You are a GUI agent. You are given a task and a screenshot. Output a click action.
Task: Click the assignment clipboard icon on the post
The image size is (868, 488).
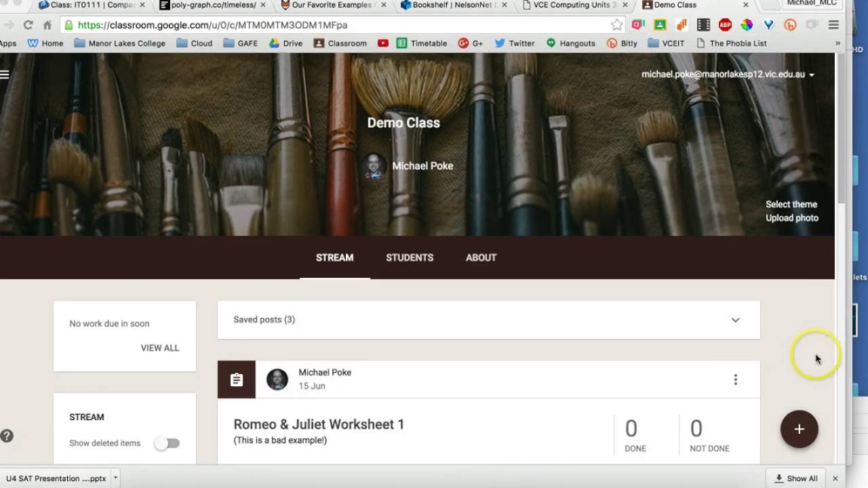[x=236, y=380]
